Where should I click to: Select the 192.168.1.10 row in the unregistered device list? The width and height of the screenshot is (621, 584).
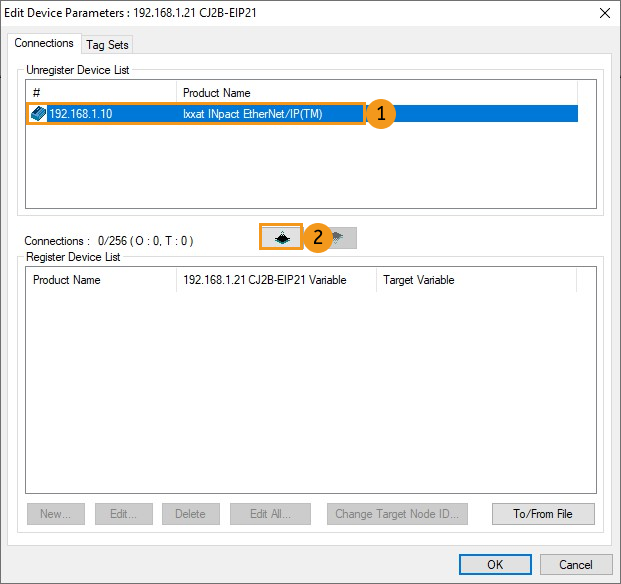click(x=302, y=114)
